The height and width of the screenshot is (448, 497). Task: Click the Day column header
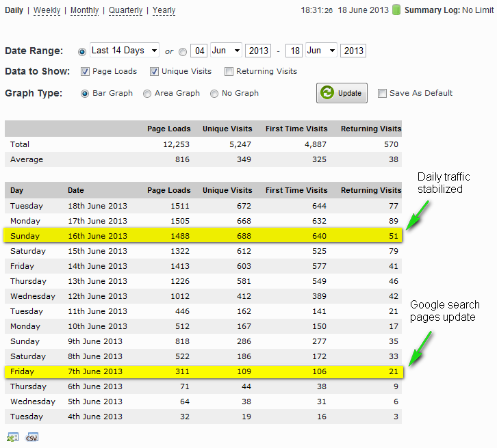click(17, 190)
